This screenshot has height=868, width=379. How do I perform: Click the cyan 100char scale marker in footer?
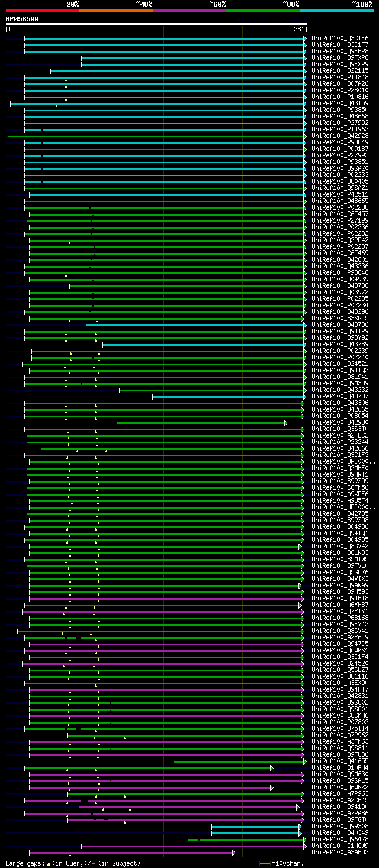[265, 863]
